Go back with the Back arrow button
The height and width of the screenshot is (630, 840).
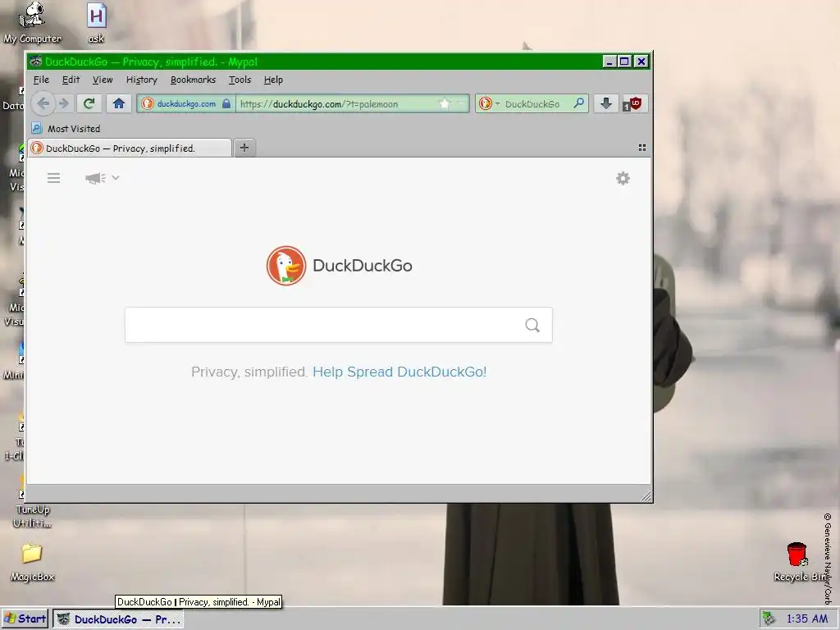pos(43,103)
